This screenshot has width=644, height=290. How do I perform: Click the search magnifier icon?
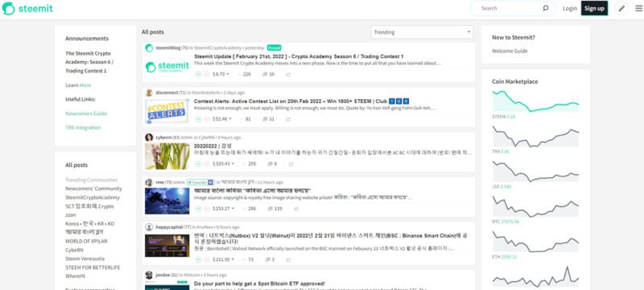pyautogui.click(x=546, y=8)
